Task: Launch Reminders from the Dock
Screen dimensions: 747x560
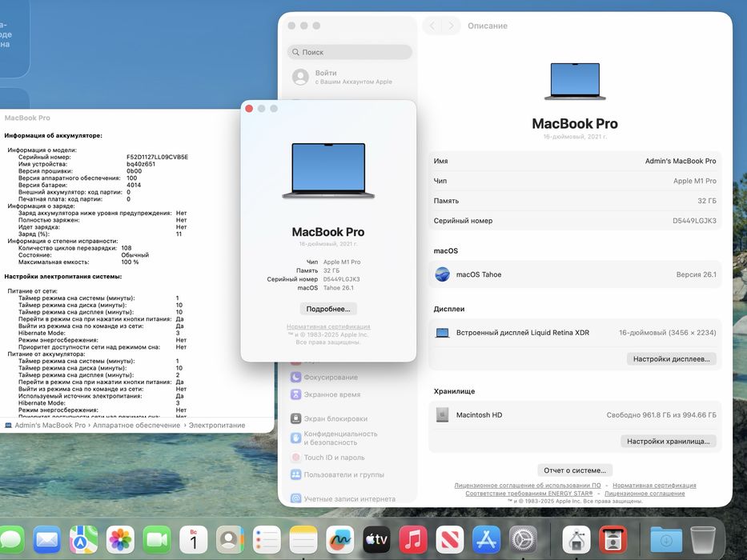Action: pos(267,540)
